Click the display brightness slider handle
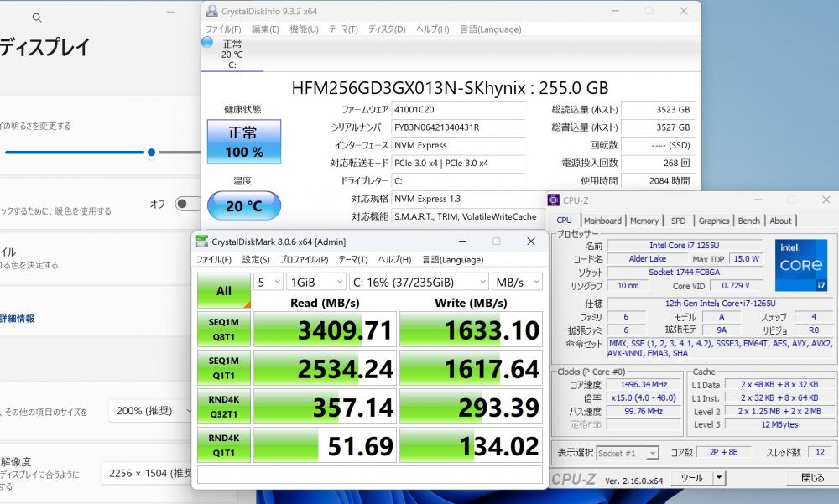The height and width of the screenshot is (504, 839). click(151, 152)
